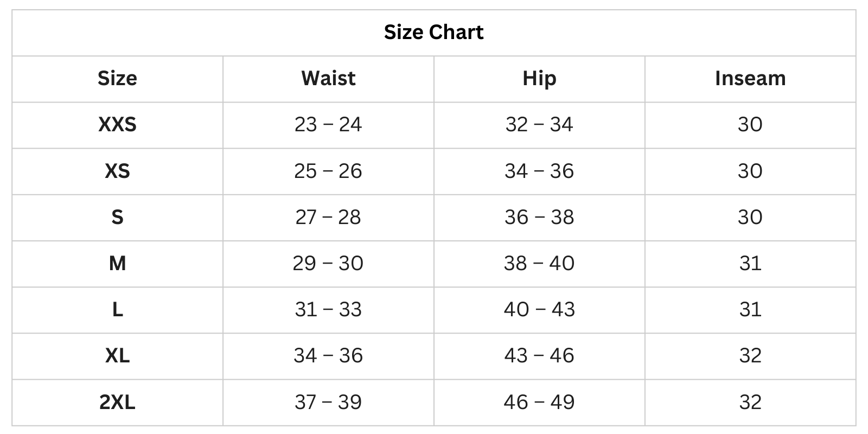Click hip value 40 – 43
Viewport: 868px width, 434px height.
tap(539, 310)
